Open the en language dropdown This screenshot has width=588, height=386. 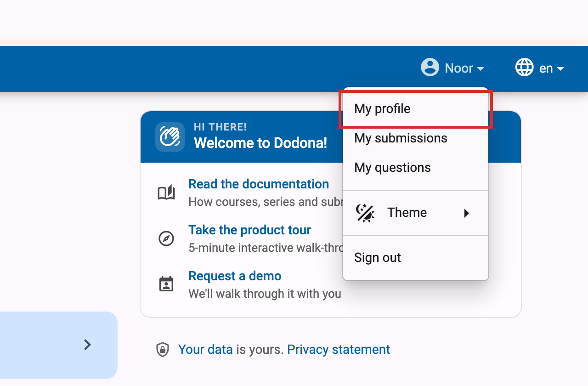[x=539, y=68]
